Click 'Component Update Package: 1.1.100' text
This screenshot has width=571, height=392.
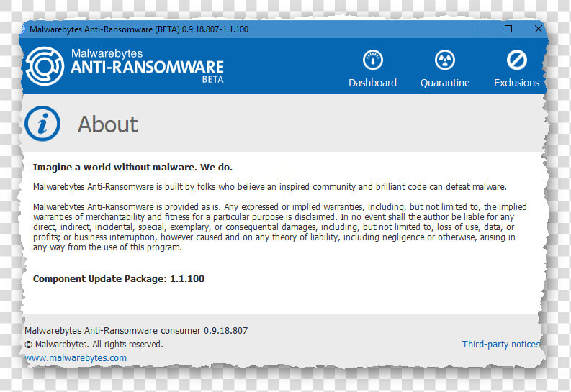(119, 279)
